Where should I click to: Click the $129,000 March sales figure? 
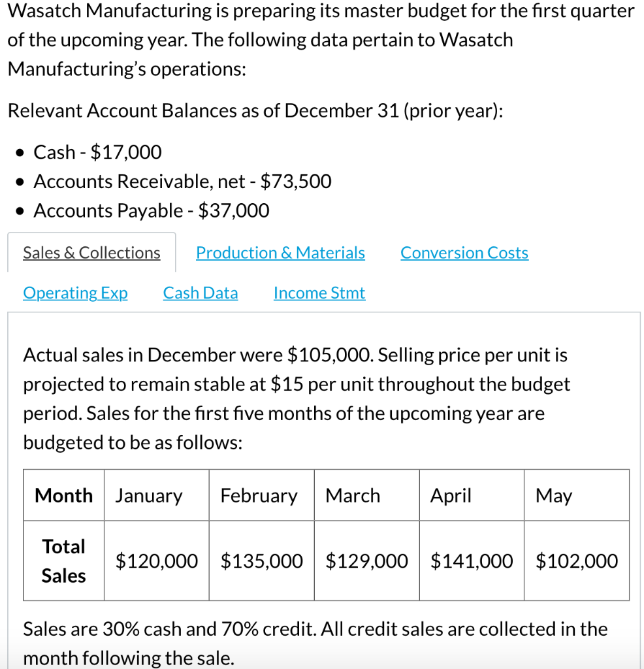[x=366, y=561]
